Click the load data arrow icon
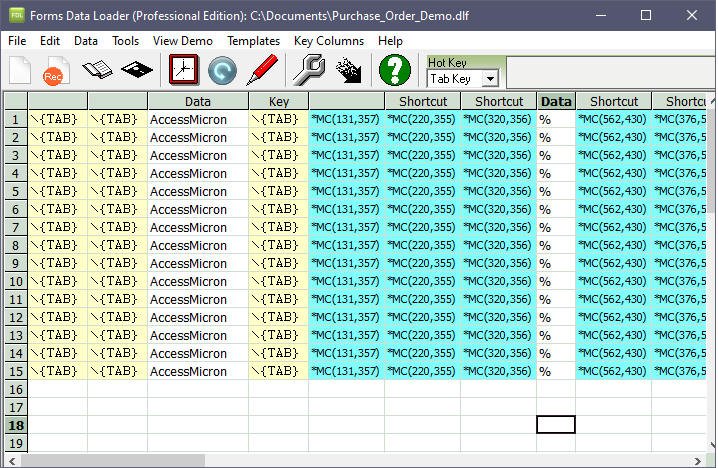Viewport: 718px width, 468px height. 349,70
